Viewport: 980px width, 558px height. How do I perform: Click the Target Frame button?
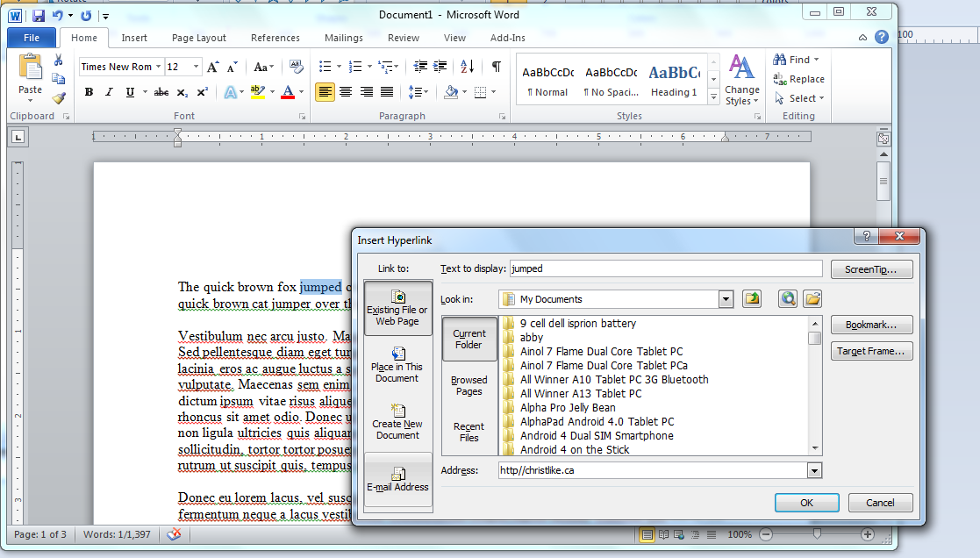[x=871, y=351]
